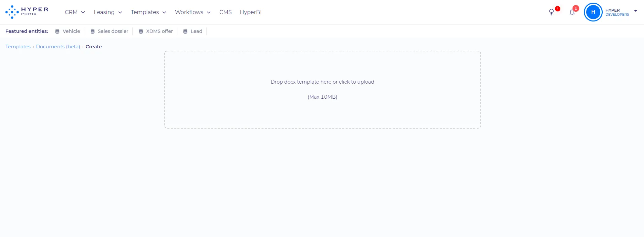This screenshot has width=644, height=237.
Task: Open the CMS menu item
Action: (x=225, y=12)
